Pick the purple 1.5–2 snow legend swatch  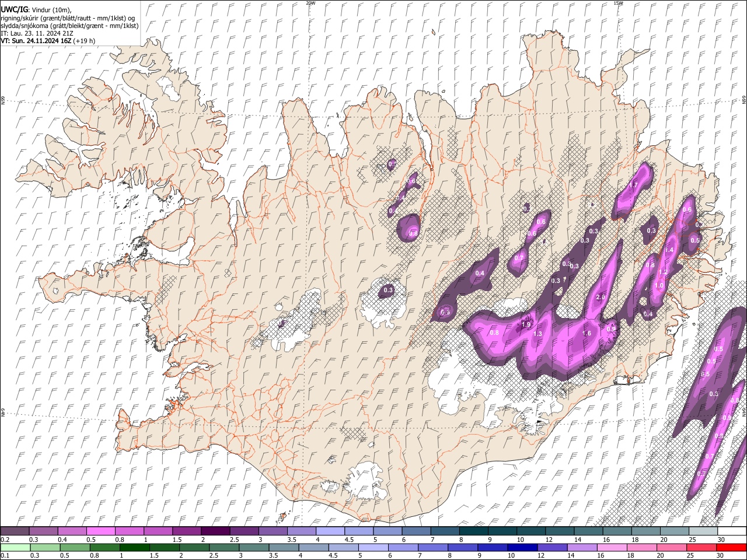[x=187, y=531]
